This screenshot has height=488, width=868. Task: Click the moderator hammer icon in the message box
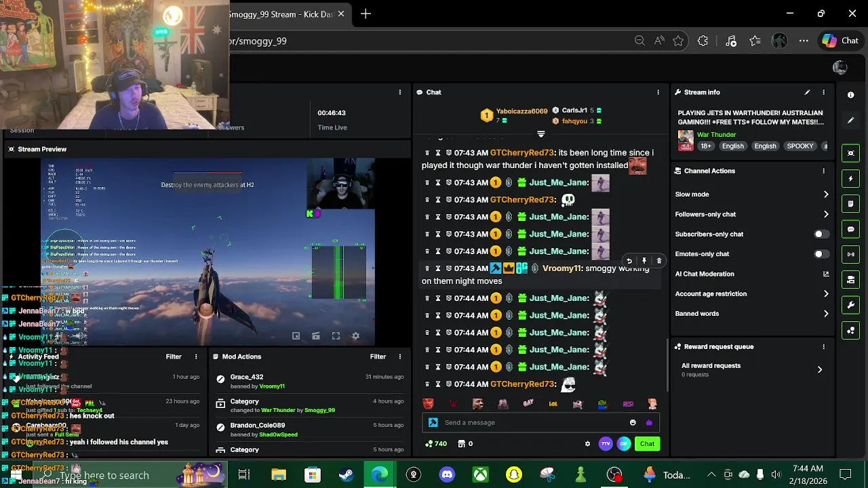pyautogui.click(x=433, y=422)
